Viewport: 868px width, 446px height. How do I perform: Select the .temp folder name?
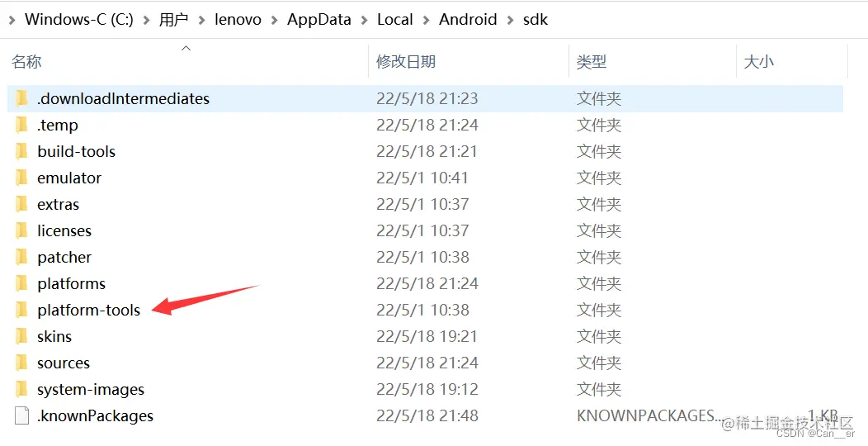(x=58, y=126)
